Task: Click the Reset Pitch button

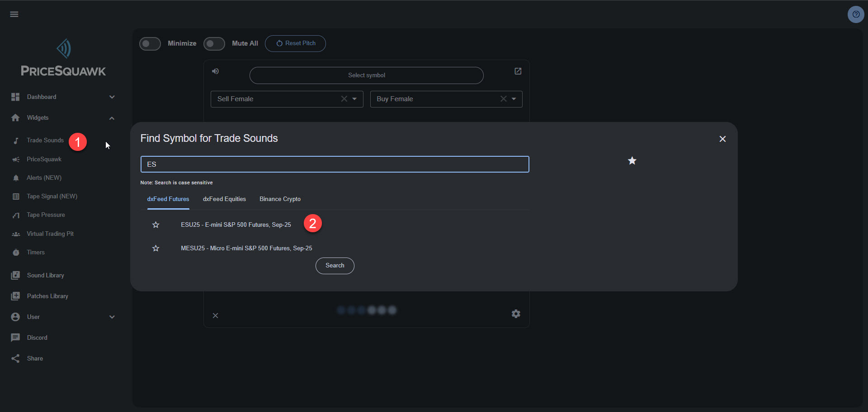Action: tap(295, 43)
